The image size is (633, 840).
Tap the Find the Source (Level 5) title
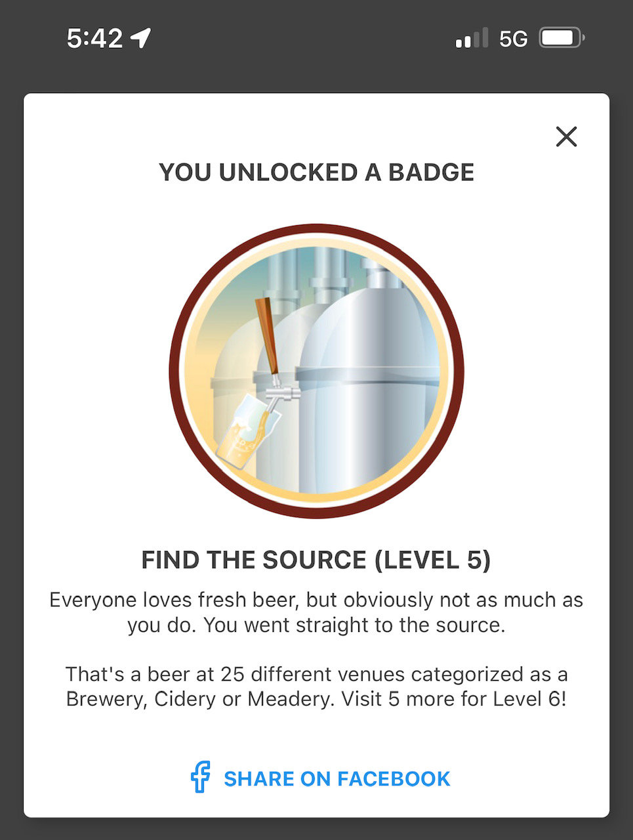316,560
